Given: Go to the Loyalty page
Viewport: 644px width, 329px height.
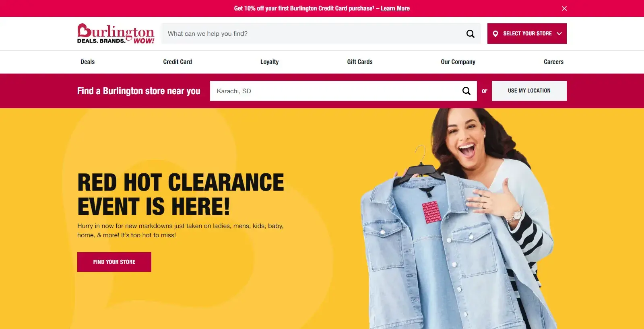Looking at the screenshot, I should click(x=269, y=62).
